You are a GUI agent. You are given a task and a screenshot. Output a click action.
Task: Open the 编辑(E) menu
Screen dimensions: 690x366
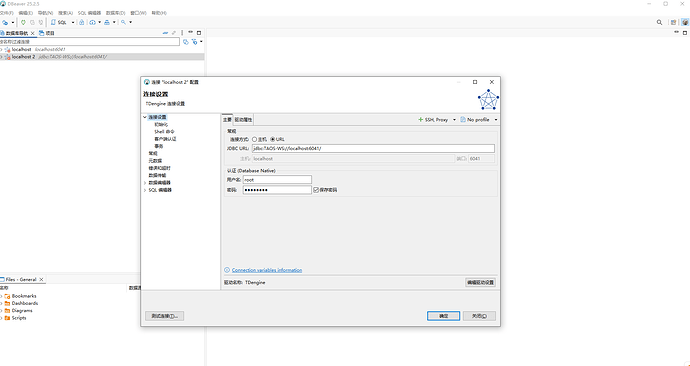click(26, 13)
